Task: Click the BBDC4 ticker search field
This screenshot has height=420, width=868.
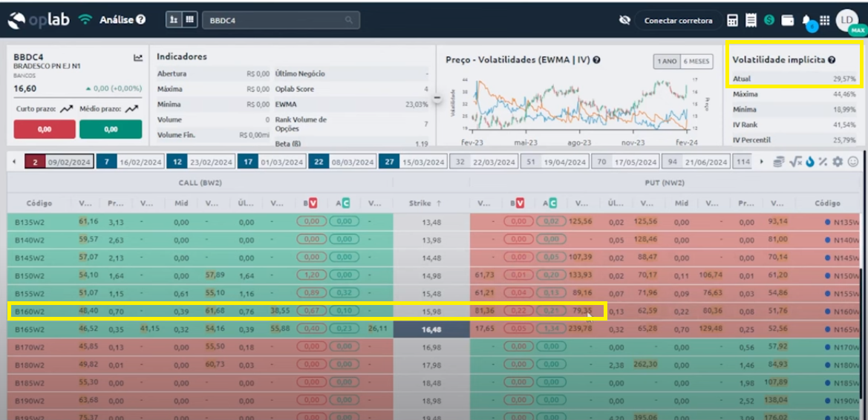Action: click(x=281, y=20)
